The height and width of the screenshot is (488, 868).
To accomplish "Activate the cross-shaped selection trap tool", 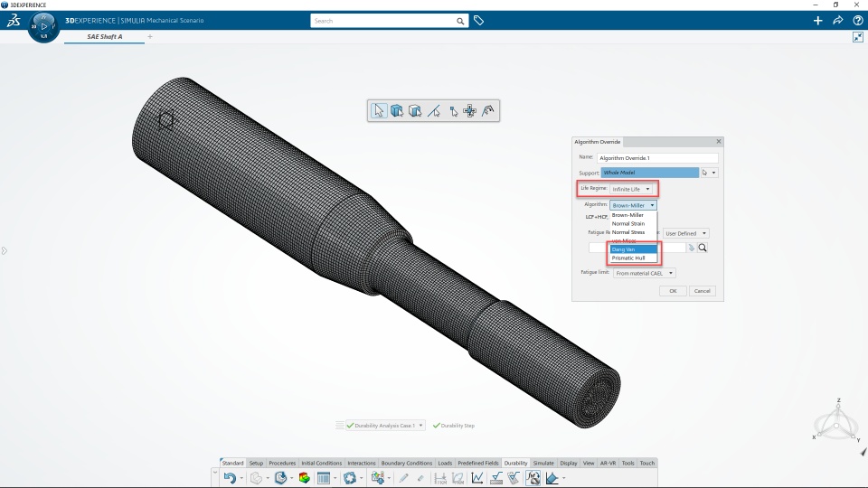I will click(470, 110).
